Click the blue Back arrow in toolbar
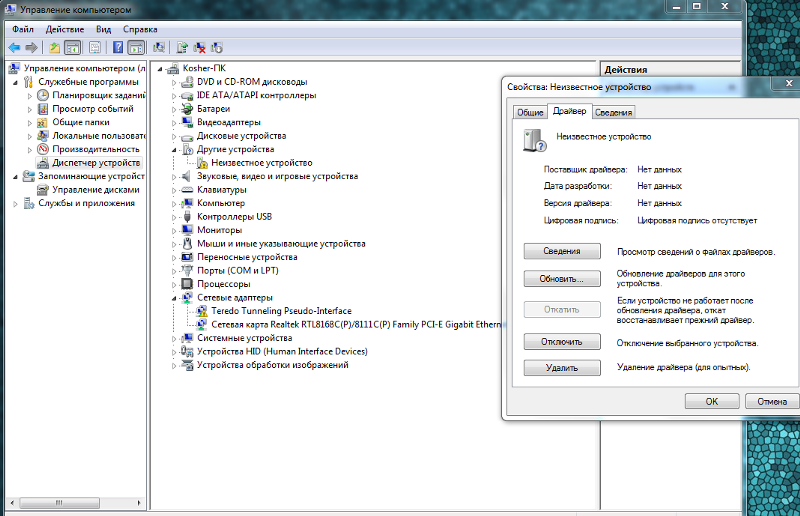This screenshot has width=800, height=516. coord(14,48)
